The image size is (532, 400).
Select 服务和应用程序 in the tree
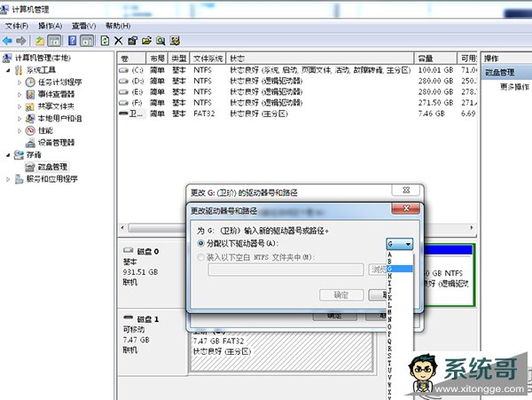(x=52, y=179)
